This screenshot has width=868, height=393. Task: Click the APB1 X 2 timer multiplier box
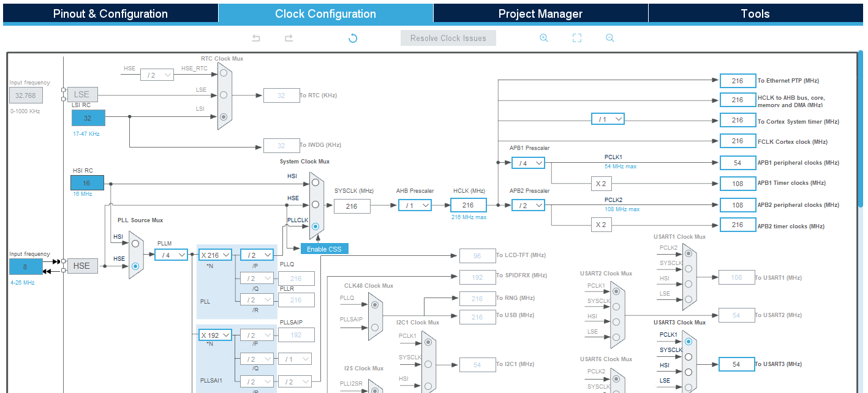[602, 183]
